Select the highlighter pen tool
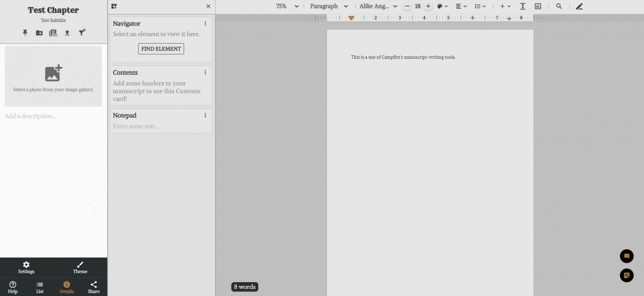The height and width of the screenshot is (296, 644). point(579,6)
